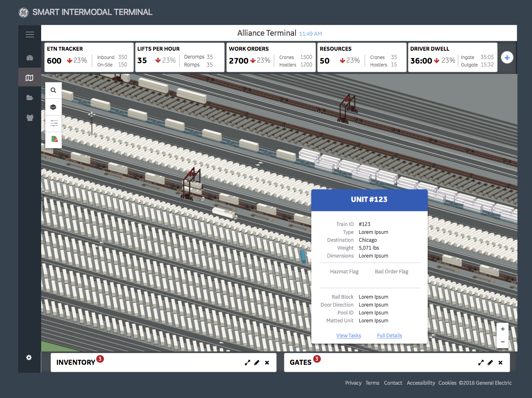Open the Full Details link
532x398 pixels.
click(x=389, y=336)
